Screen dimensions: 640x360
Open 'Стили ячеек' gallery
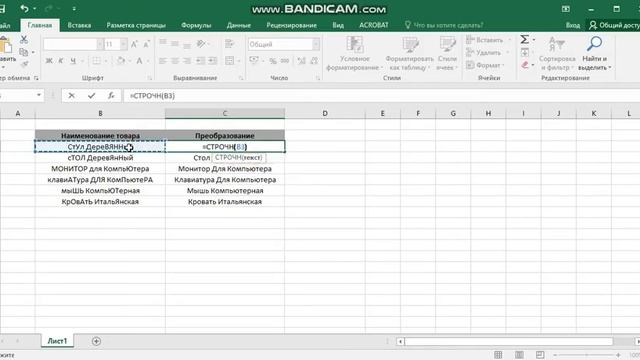click(x=447, y=53)
